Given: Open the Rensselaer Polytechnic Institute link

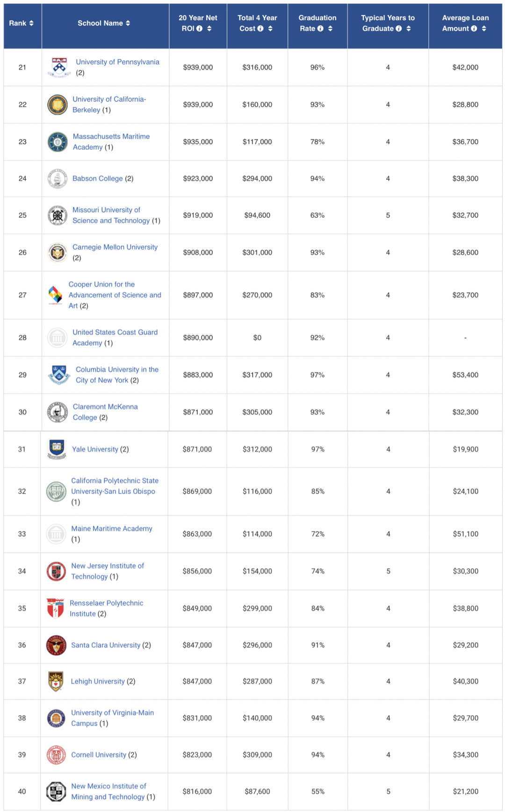Looking at the screenshot, I should 107,608.
